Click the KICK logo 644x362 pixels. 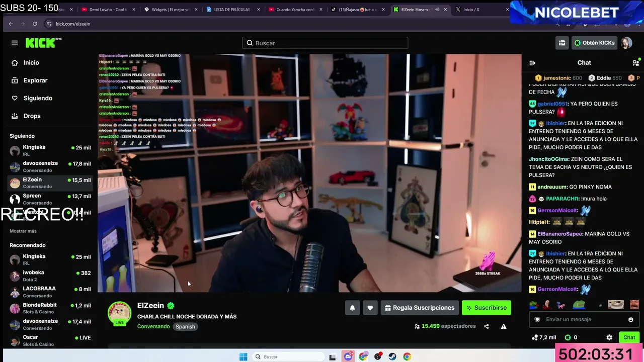coord(43,43)
